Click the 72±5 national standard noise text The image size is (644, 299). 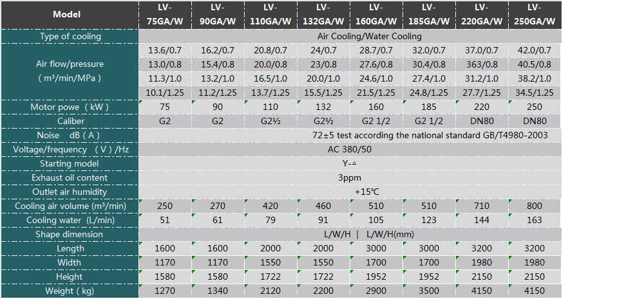point(430,135)
